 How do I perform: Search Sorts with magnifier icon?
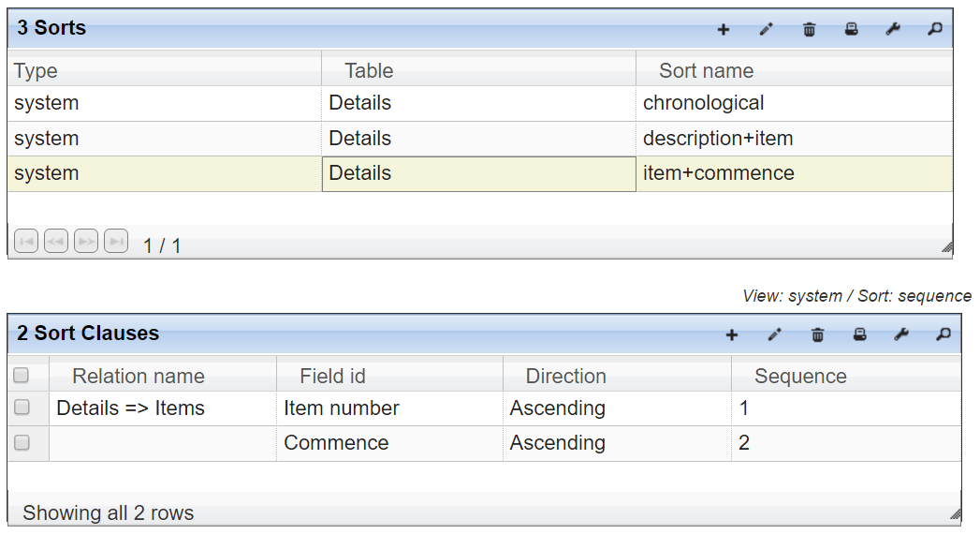pyautogui.click(x=935, y=29)
